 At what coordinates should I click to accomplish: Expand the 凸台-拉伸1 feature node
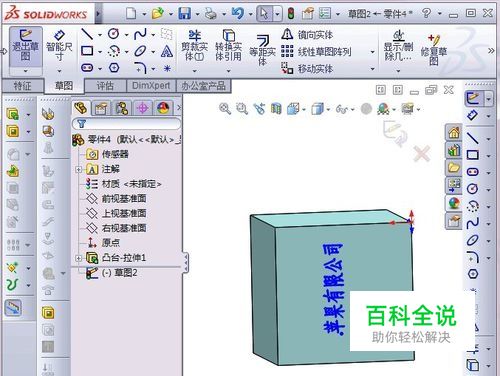[x=79, y=258]
